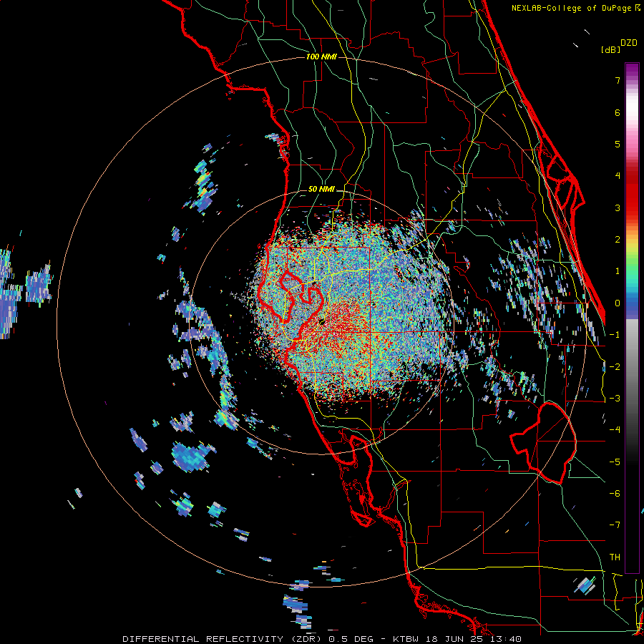
Task: Click the 7 value on the scale
Action: 618,80
